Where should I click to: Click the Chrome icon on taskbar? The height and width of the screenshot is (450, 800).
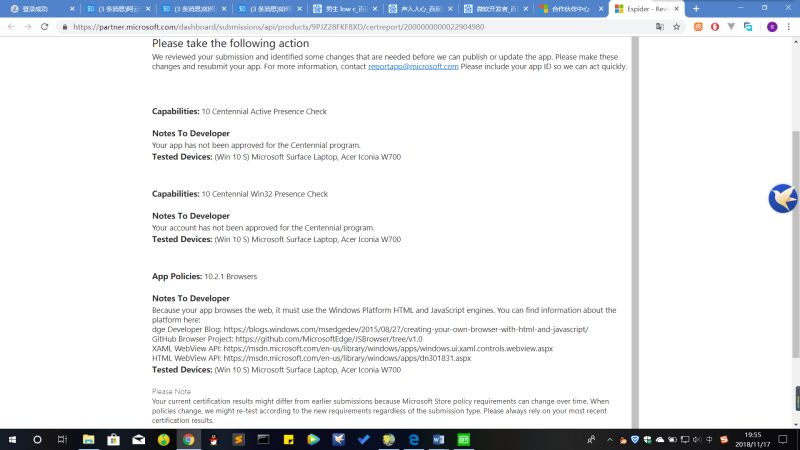click(188, 439)
